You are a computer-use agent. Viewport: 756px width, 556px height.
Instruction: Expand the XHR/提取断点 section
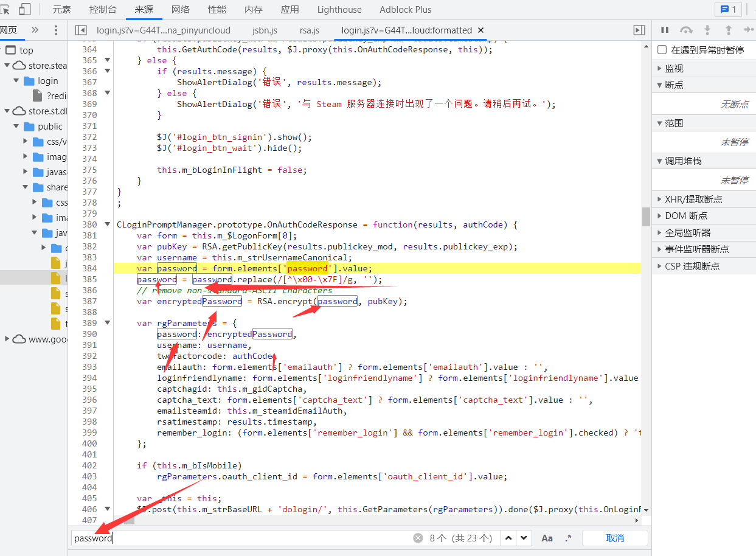coord(693,199)
